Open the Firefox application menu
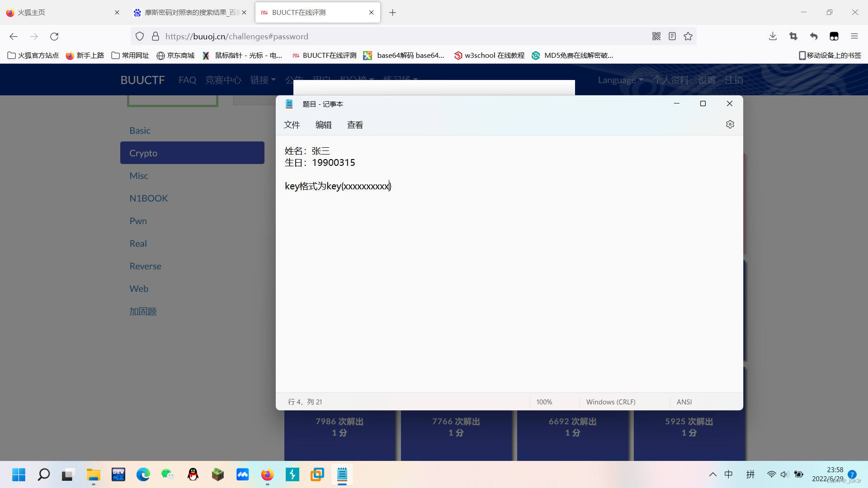868x488 pixels. (x=855, y=36)
